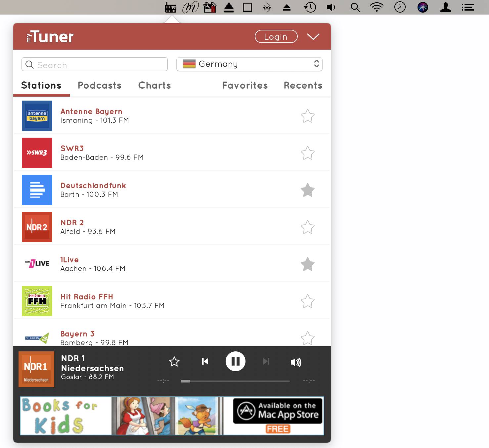This screenshot has width=489, height=448.
Task: Open system volume icon in menu bar
Action: click(x=331, y=7)
